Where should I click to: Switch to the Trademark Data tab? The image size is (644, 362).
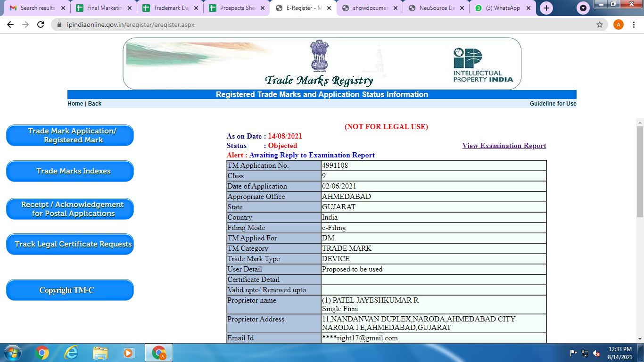coord(171,8)
